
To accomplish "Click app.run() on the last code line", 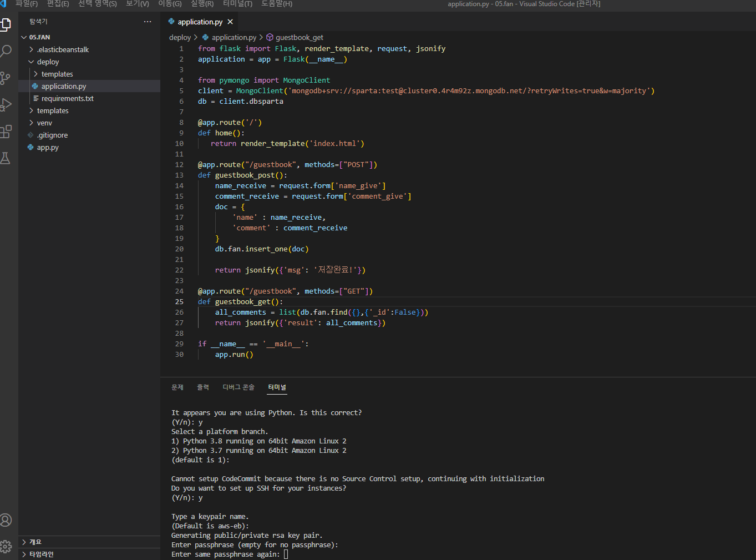I will tap(234, 355).
